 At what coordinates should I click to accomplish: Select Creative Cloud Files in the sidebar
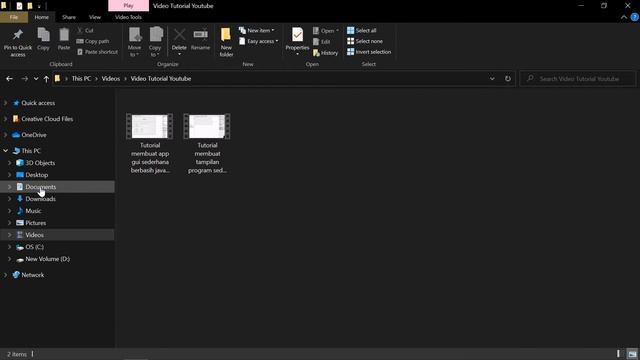point(47,119)
